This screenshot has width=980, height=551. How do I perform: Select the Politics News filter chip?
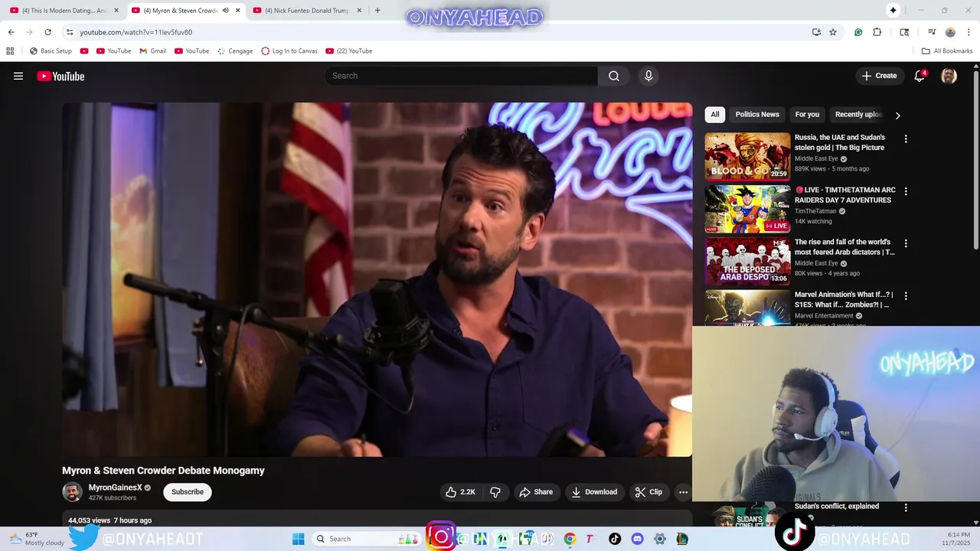(757, 114)
